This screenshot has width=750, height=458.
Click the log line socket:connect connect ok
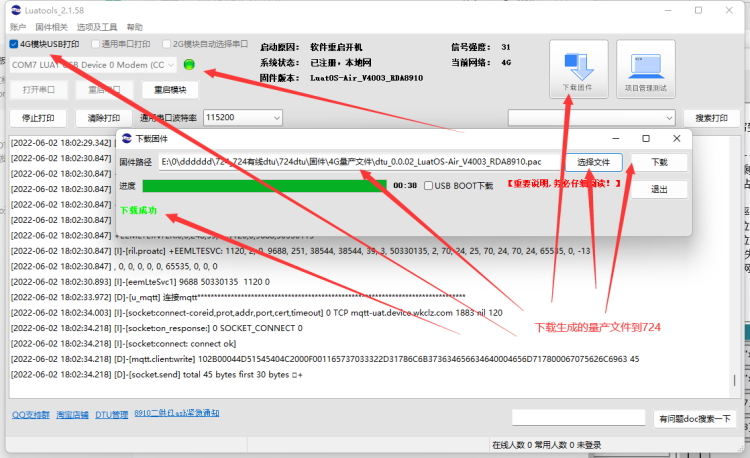point(123,344)
